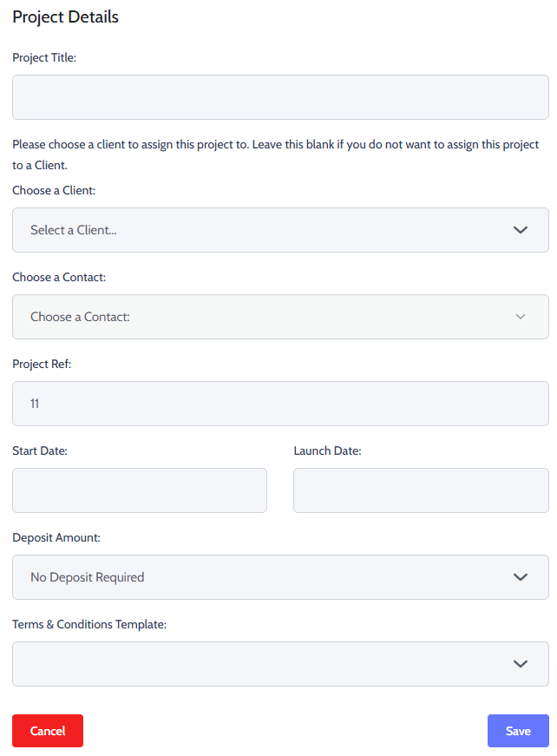Click the Deposit Amount label
The height and width of the screenshot is (756, 557).
point(56,537)
